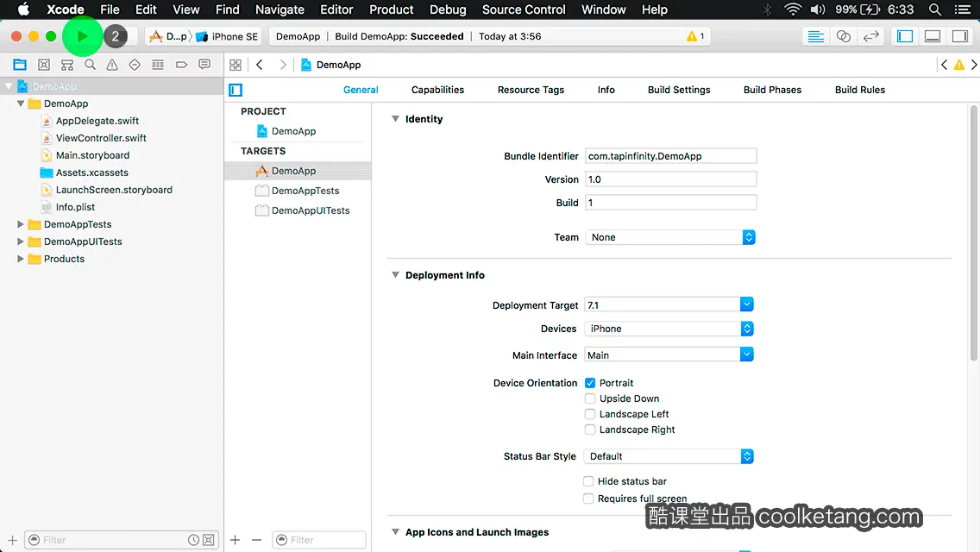Open the Wi-Fi status menu
The image size is (980, 552).
(x=793, y=9)
